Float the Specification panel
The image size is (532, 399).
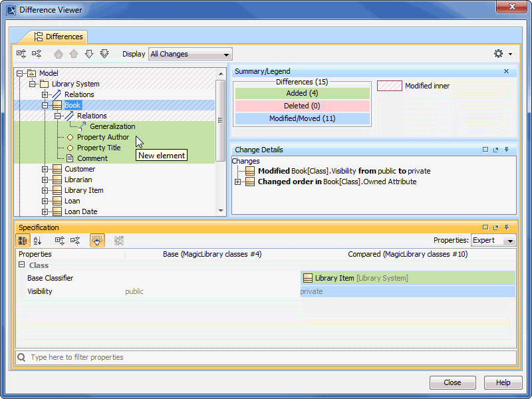tap(496, 227)
